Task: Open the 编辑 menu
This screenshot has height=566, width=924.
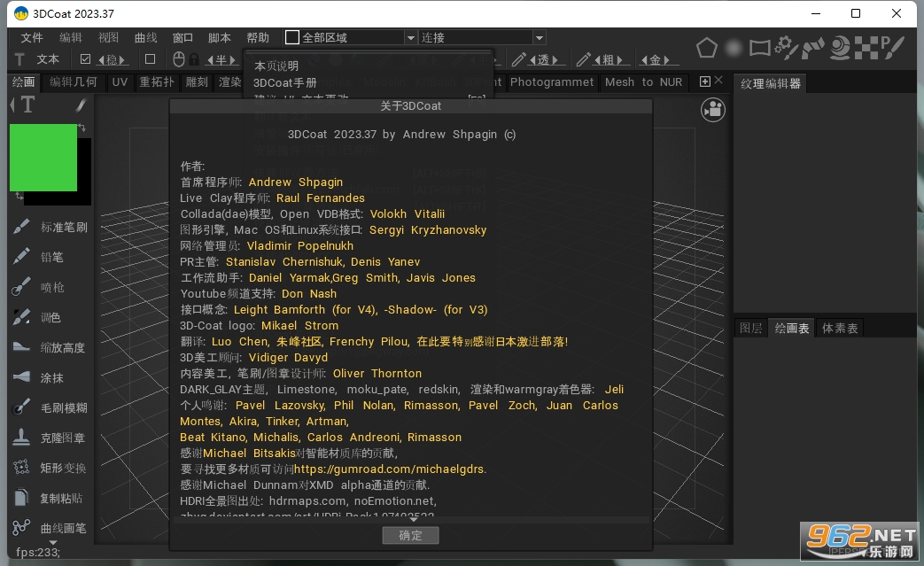Action: point(71,38)
